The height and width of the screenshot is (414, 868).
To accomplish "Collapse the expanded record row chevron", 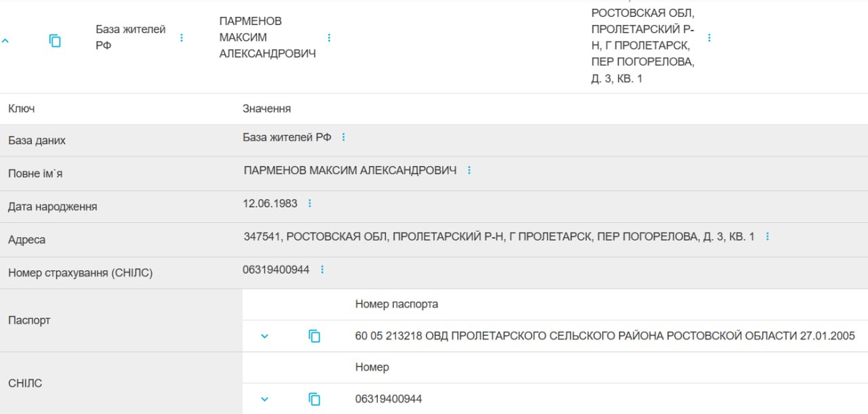I will click(x=5, y=41).
